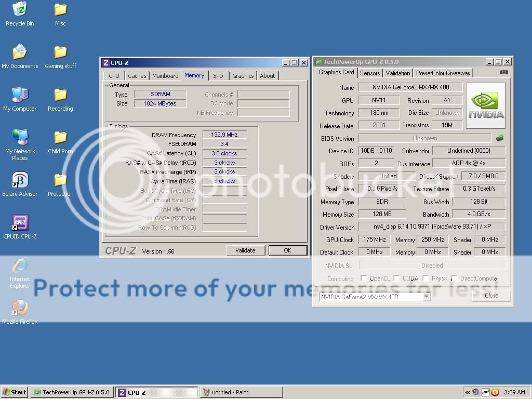This screenshot has width=532, height=399.
Task: Click the GPU-Z screenshot camera icon
Action: tap(503, 72)
